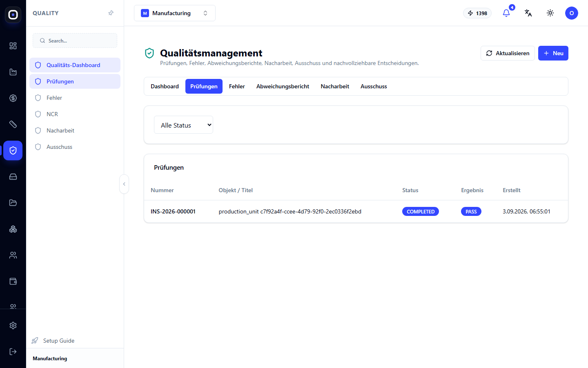Click the logout icon at bottom left
Image resolution: width=588 pixels, height=368 pixels.
[13, 352]
